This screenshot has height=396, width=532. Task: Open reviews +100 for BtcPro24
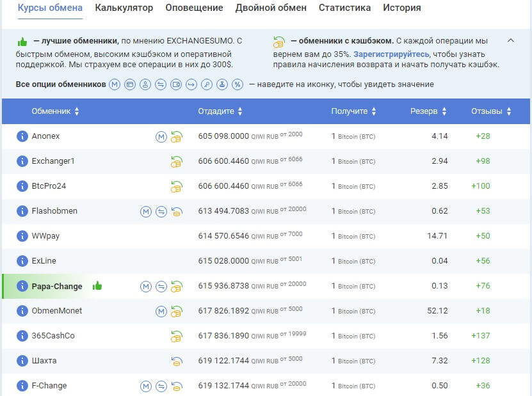[x=480, y=186]
